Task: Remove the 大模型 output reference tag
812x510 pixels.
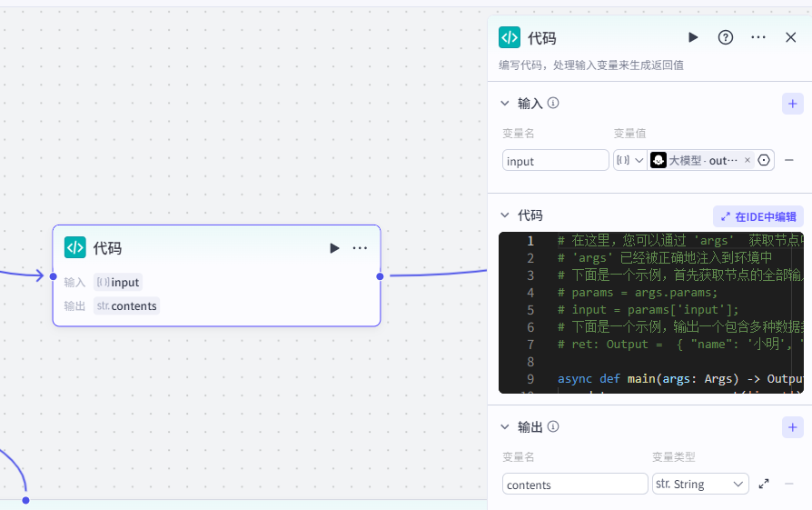Action: tap(748, 160)
